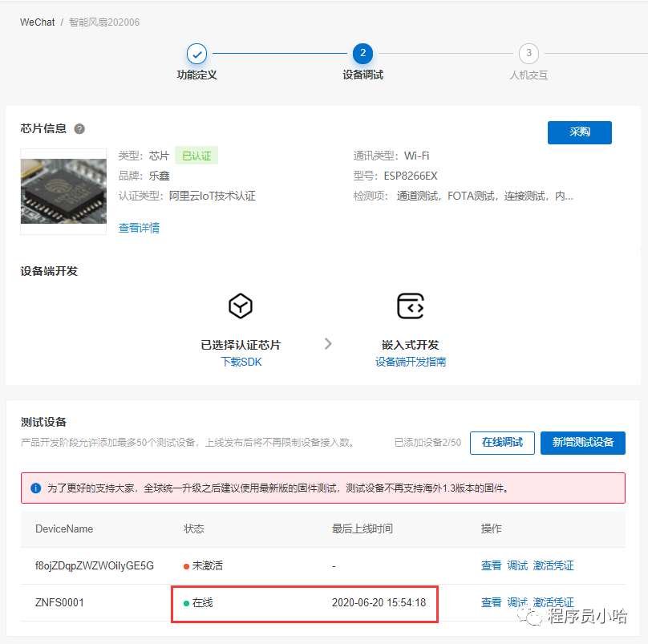The height and width of the screenshot is (644, 648).
Task: Open the 设备端开发指南 link
Action: (x=410, y=362)
